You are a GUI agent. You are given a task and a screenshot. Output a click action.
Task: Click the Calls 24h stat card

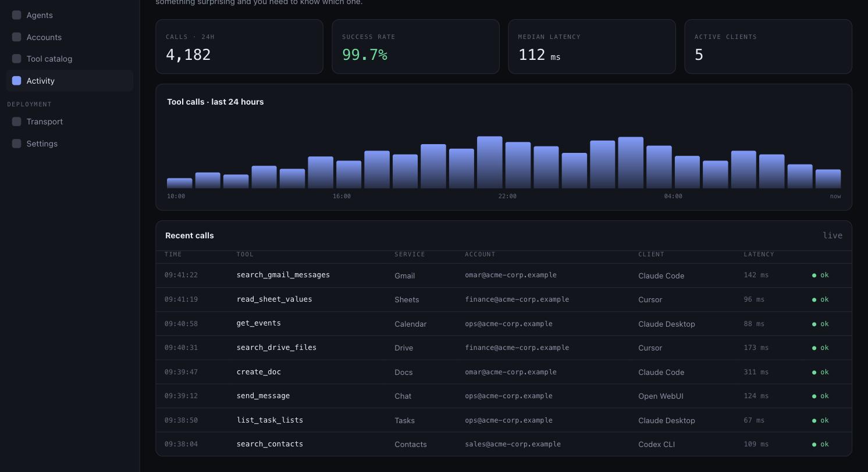[x=239, y=47]
